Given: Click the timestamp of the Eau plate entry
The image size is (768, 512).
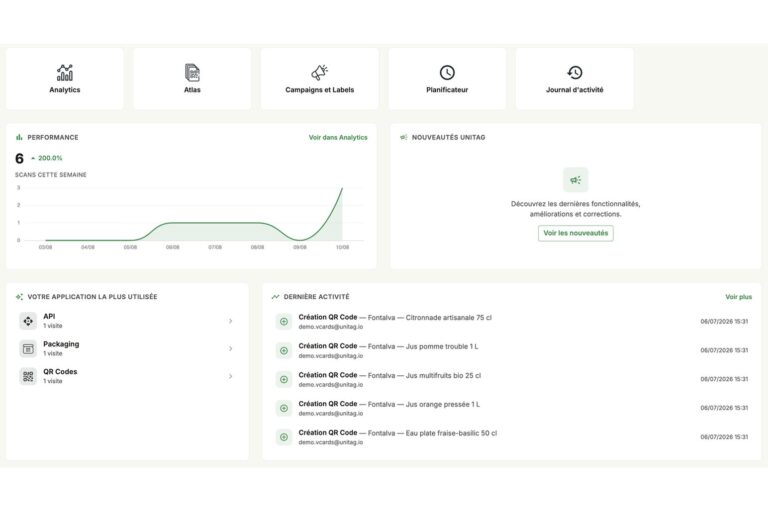Looking at the screenshot, I should (x=724, y=437).
